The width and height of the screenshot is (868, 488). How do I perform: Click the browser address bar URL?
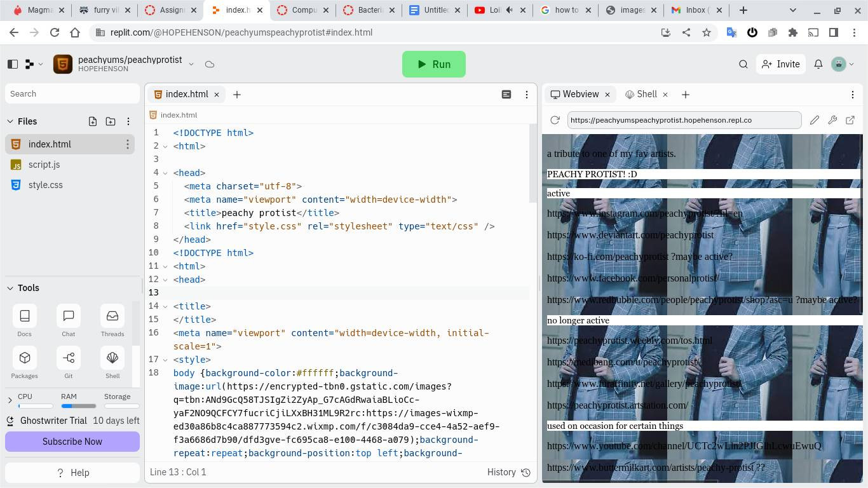(x=241, y=32)
